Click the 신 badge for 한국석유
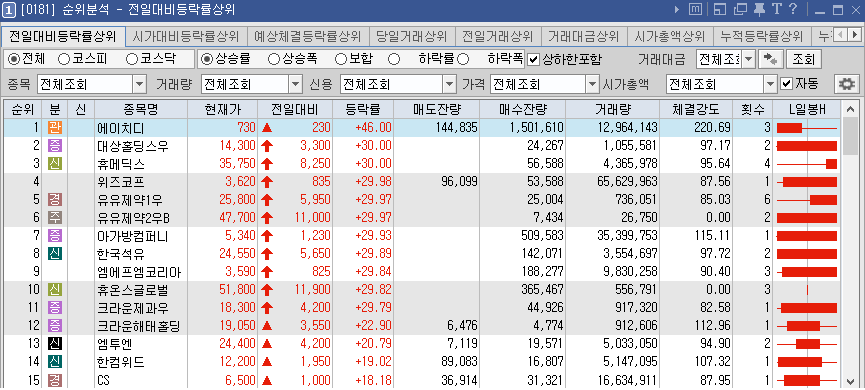 55,253
